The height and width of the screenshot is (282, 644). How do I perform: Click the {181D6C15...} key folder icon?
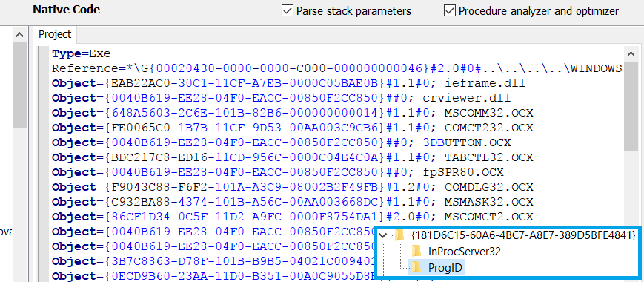click(x=400, y=235)
